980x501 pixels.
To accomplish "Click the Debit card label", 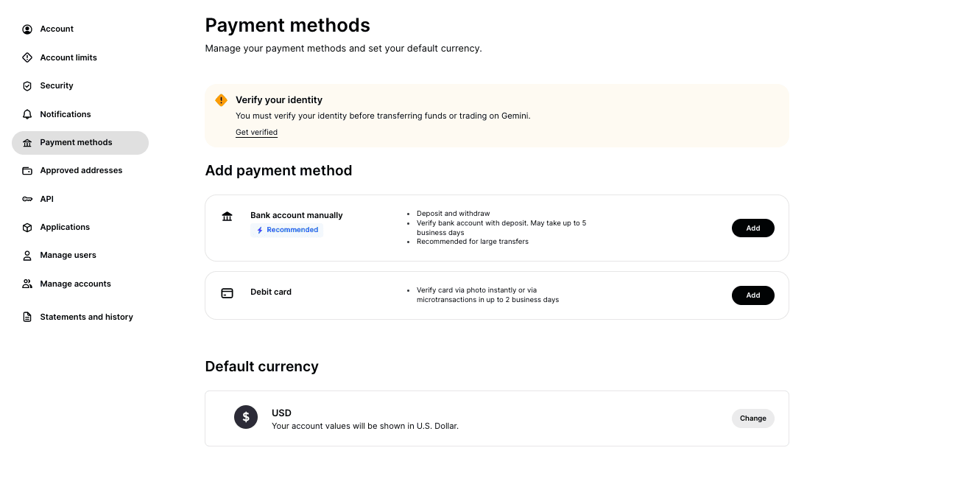I will (271, 292).
